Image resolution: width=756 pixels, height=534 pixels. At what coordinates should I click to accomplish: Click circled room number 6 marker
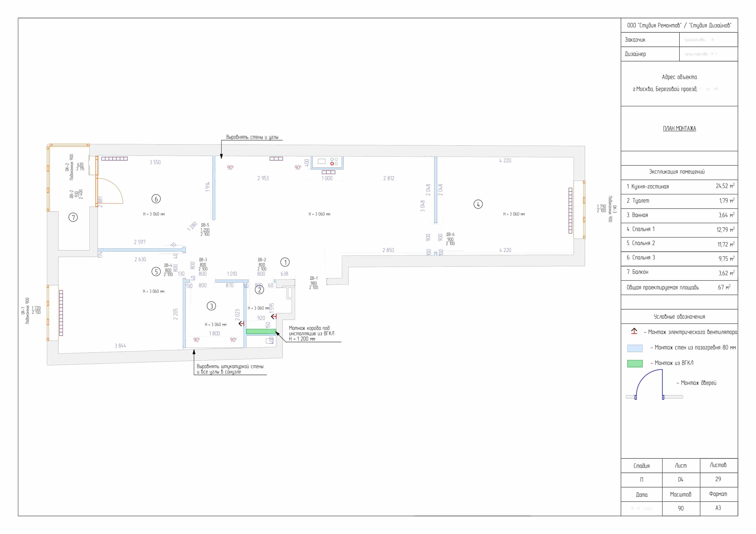pos(156,199)
